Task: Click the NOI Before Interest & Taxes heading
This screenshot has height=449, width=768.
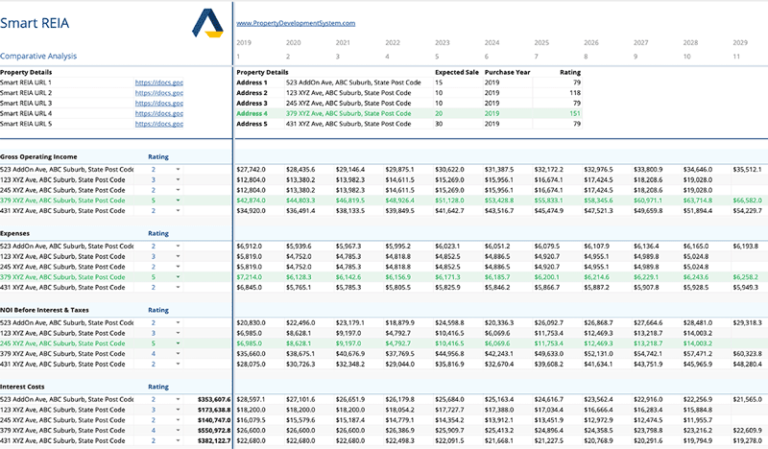Action: click(x=44, y=310)
